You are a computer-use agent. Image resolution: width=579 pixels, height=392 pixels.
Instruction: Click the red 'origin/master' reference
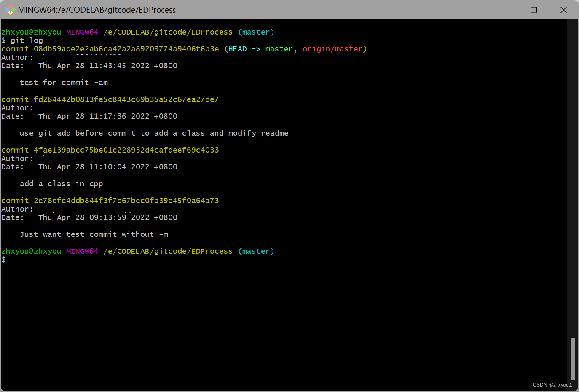[332, 49]
